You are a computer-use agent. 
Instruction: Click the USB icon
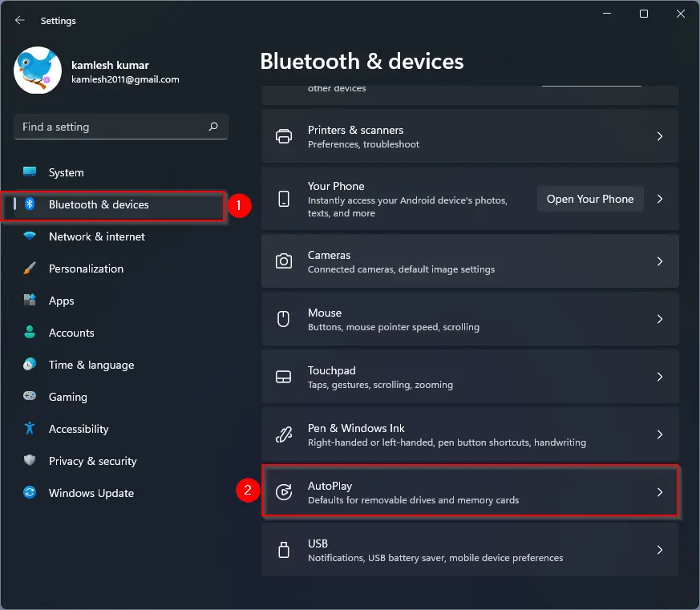click(x=283, y=550)
